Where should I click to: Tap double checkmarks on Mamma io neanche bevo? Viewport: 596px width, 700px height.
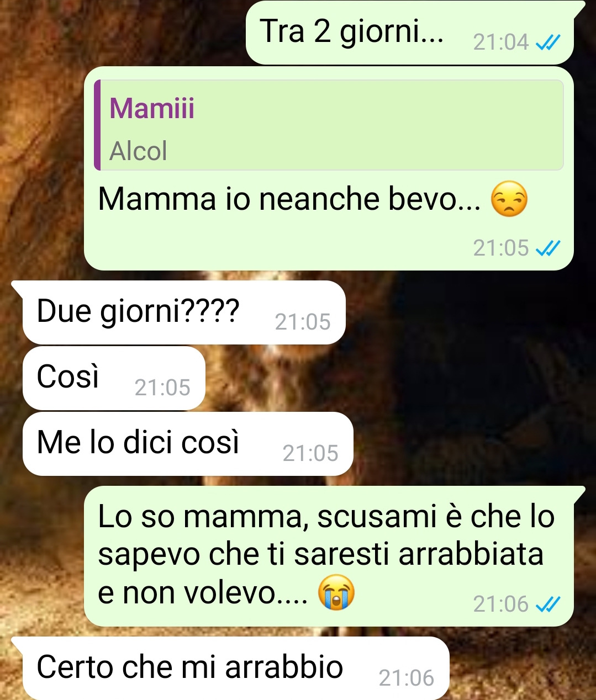(x=548, y=248)
